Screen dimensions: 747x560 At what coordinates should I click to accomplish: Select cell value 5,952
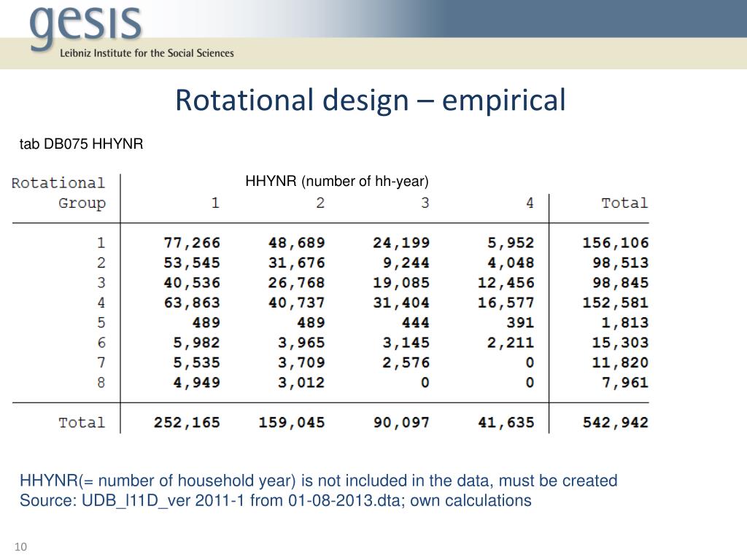click(511, 243)
